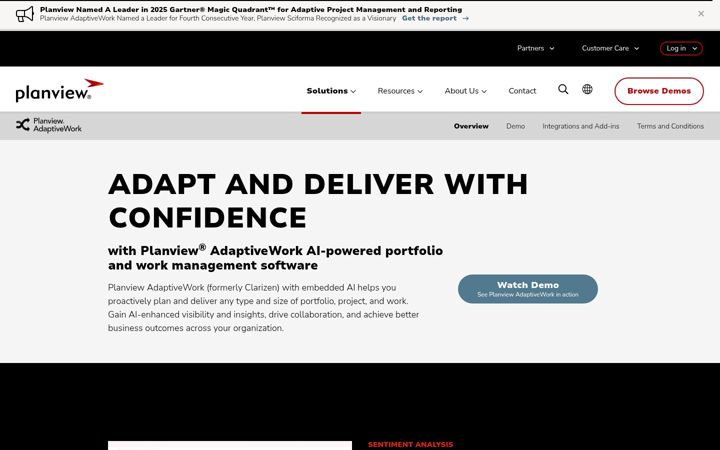Click the arrow beside Get the report

tap(466, 18)
